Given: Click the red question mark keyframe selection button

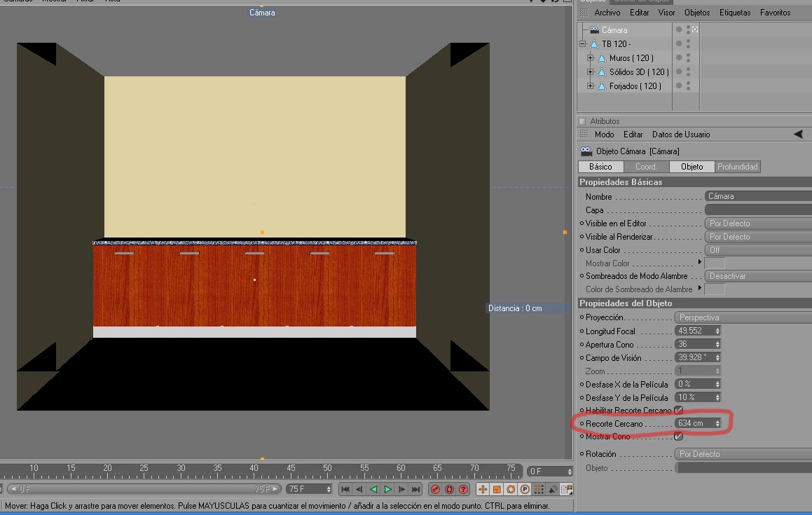Looking at the screenshot, I should coord(464,489).
